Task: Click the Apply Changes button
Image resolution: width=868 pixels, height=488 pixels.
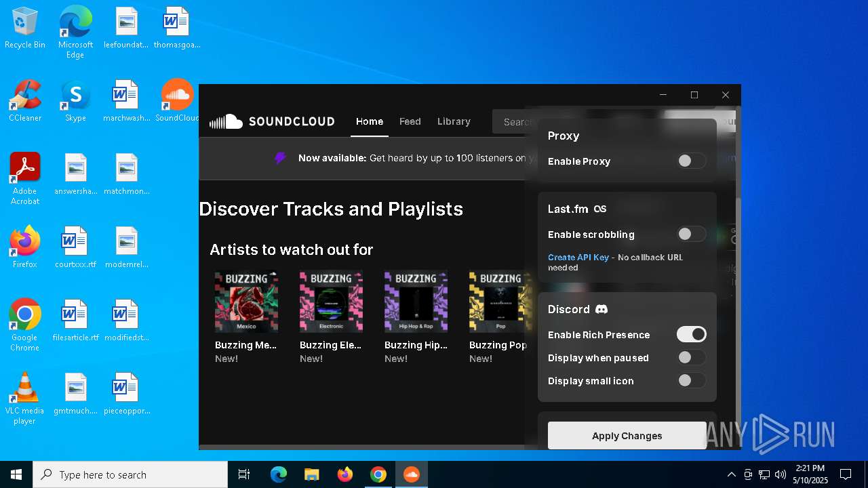Action: [x=627, y=436]
